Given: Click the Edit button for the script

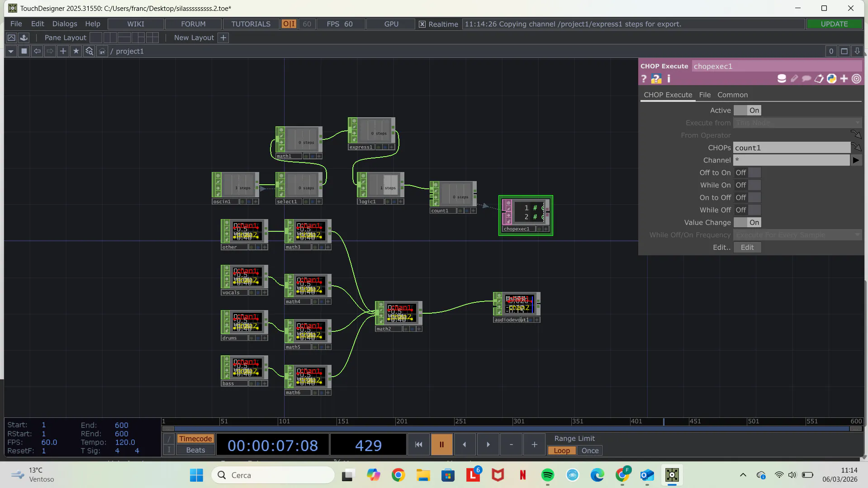Looking at the screenshot, I should tap(747, 247).
